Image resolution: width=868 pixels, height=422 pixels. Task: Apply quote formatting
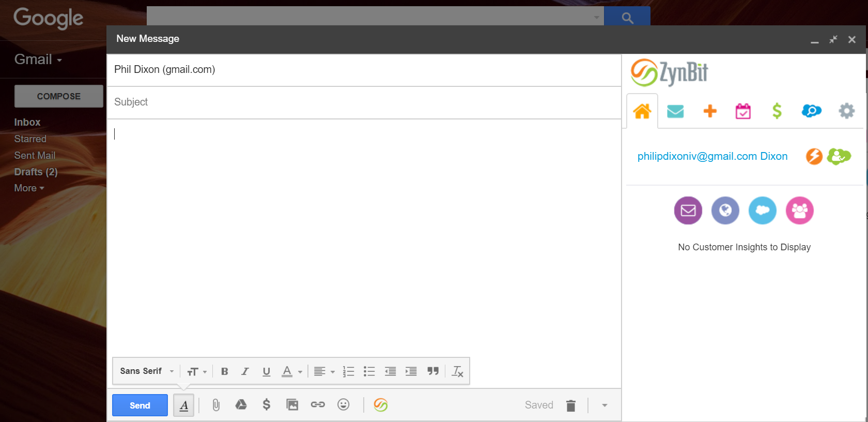click(433, 371)
